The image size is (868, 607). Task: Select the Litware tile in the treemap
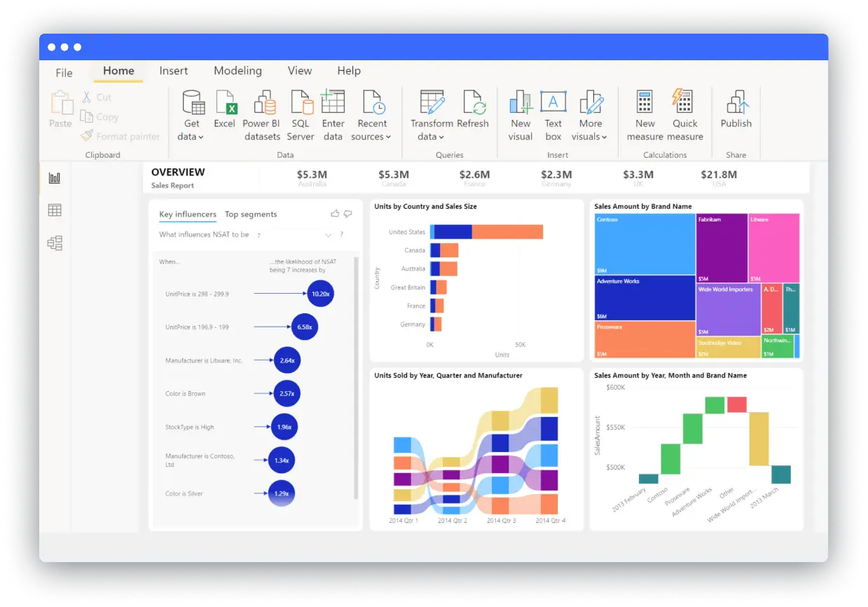pyautogui.click(x=774, y=248)
